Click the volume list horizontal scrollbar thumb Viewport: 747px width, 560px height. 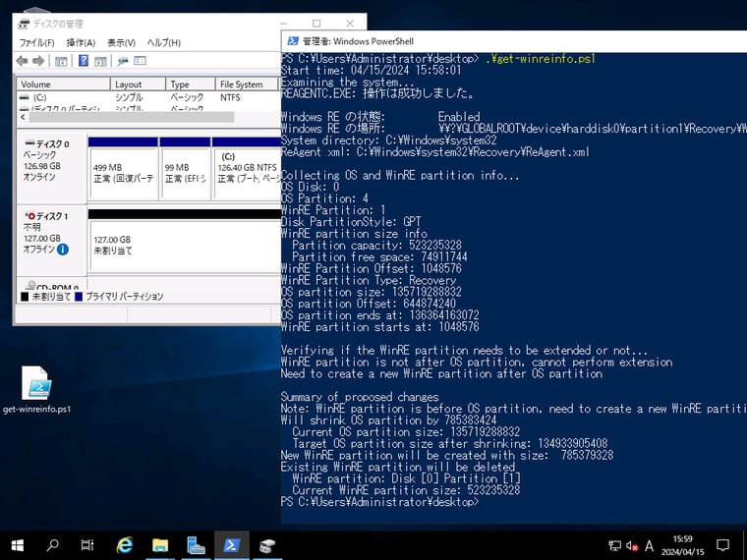[132, 117]
